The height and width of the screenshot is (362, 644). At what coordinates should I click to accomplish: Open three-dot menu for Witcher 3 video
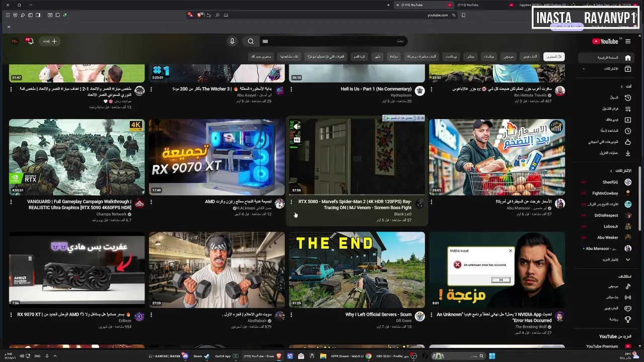[x=151, y=89]
